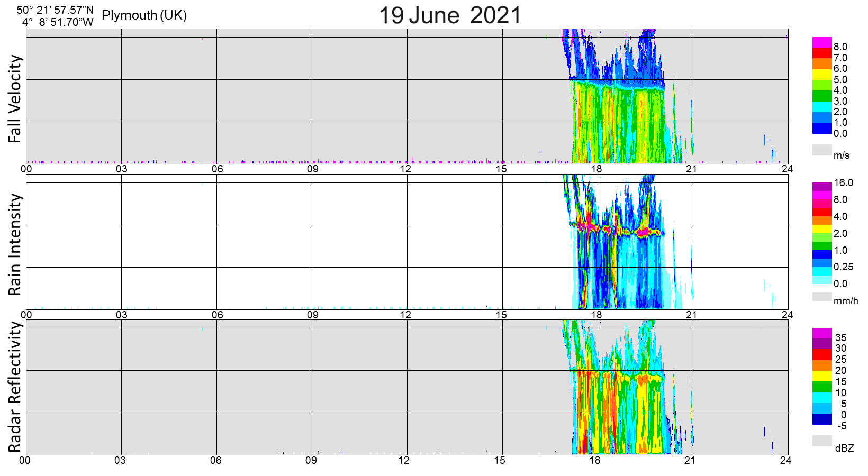The height and width of the screenshot is (476, 868).
Task: Pick the yellow swatch in the m/s legend
Action: tap(822, 75)
